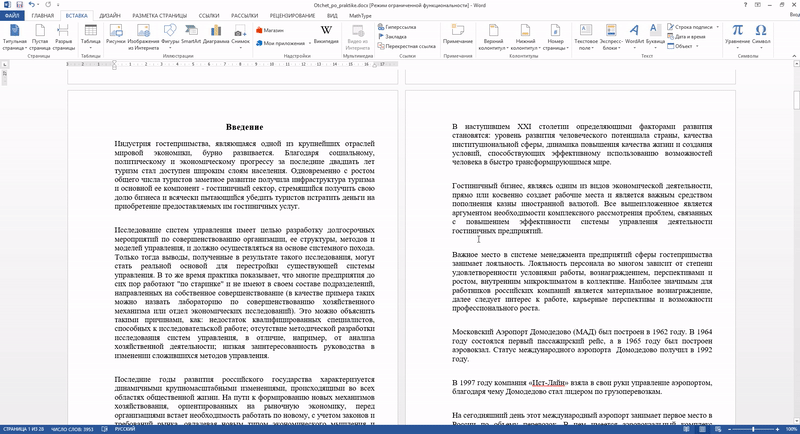Click the Буквица drop cap icon

(655, 31)
